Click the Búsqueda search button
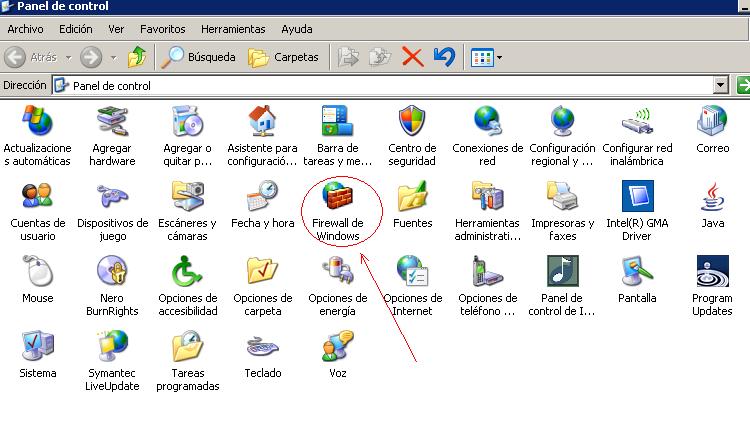The width and height of the screenshot is (750, 432). click(x=199, y=57)
